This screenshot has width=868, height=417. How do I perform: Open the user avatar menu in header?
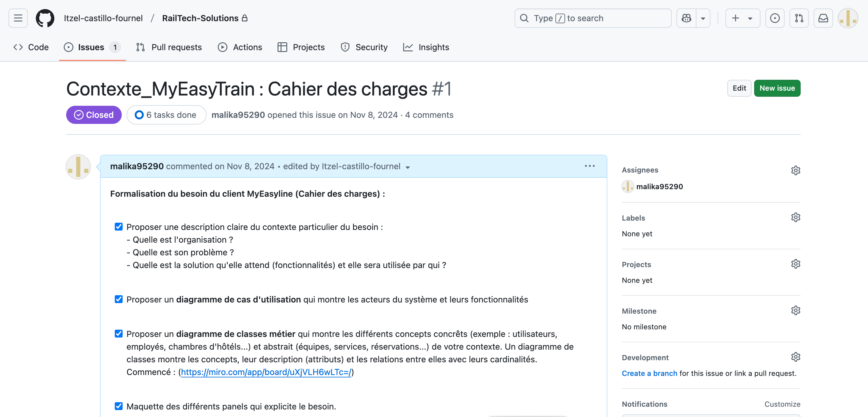pos(848,18)
